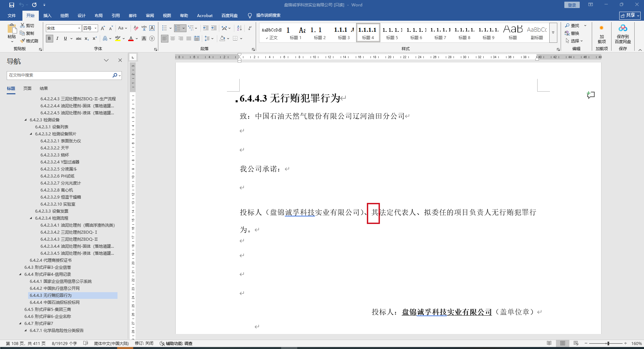Open the navigation pane options chevron
644x349 pixels.
click(x=106, y=60)
